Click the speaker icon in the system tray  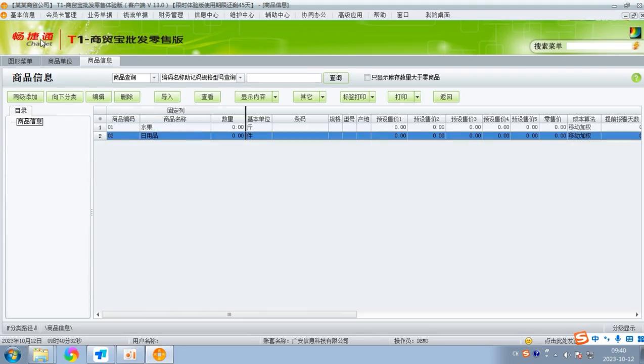[x=567, y=354]
